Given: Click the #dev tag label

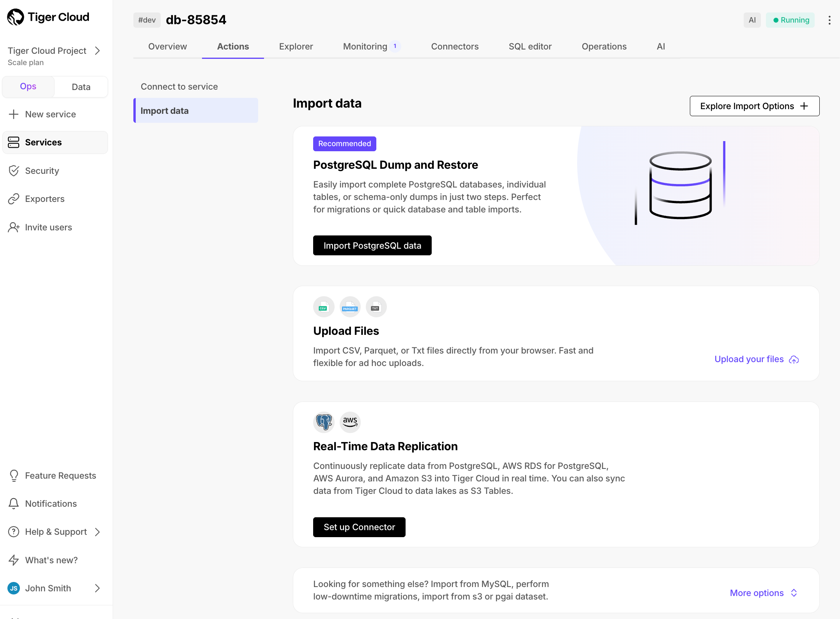Looking at the screenshot, I should point(147,20).
